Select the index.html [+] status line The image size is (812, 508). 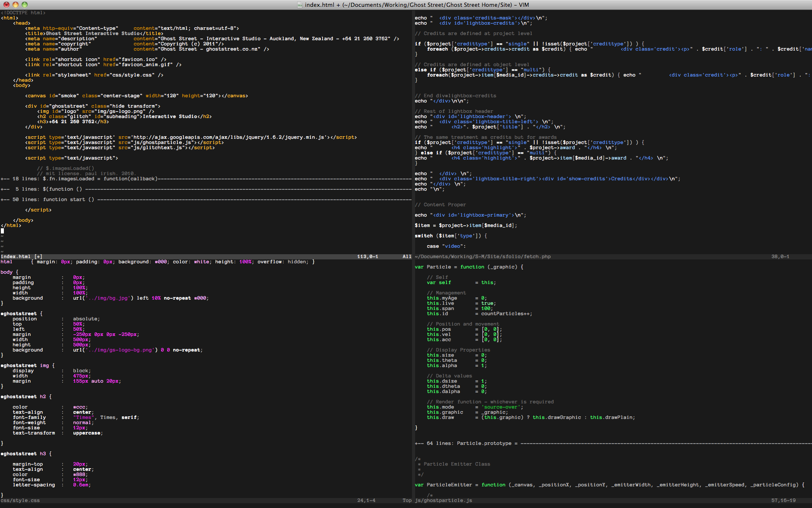(206, 256)
